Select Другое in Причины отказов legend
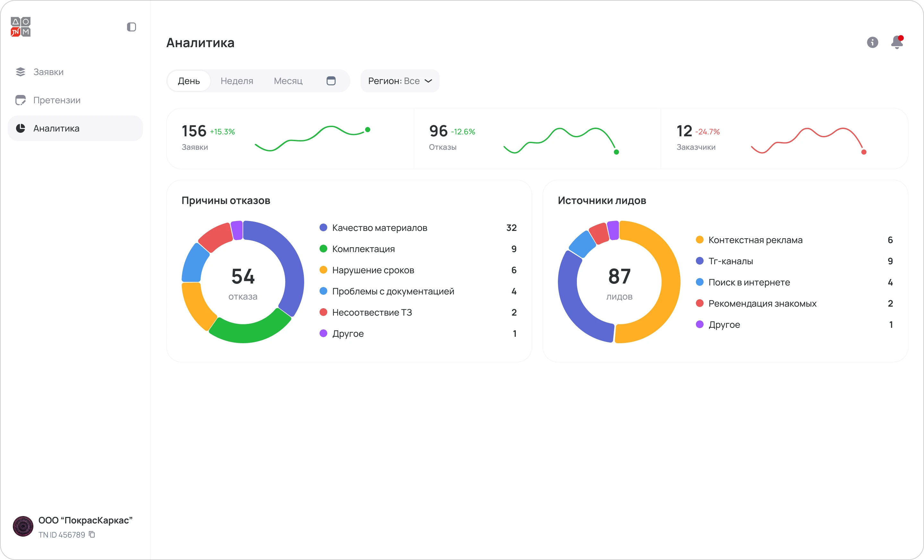This screenshot has height=560, width=924. (x=418, y=334)
